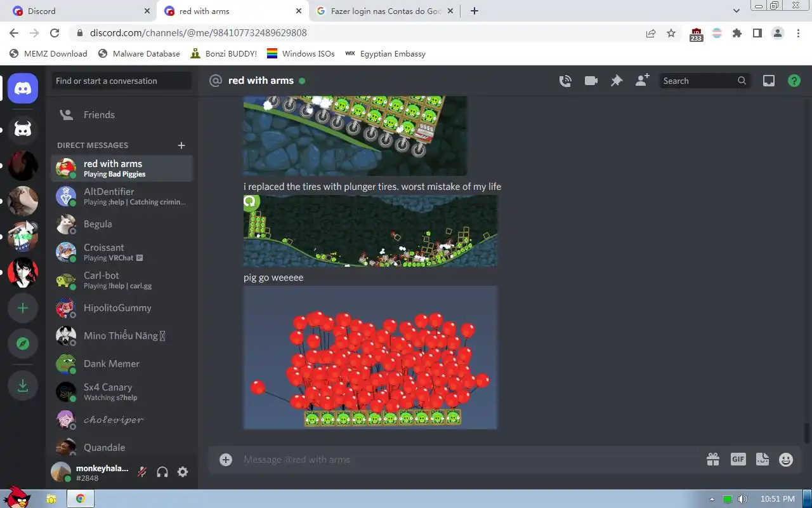Click Message @red with arms field
Image resolution: width=812 pixels, height=508 pixels.
469,459
